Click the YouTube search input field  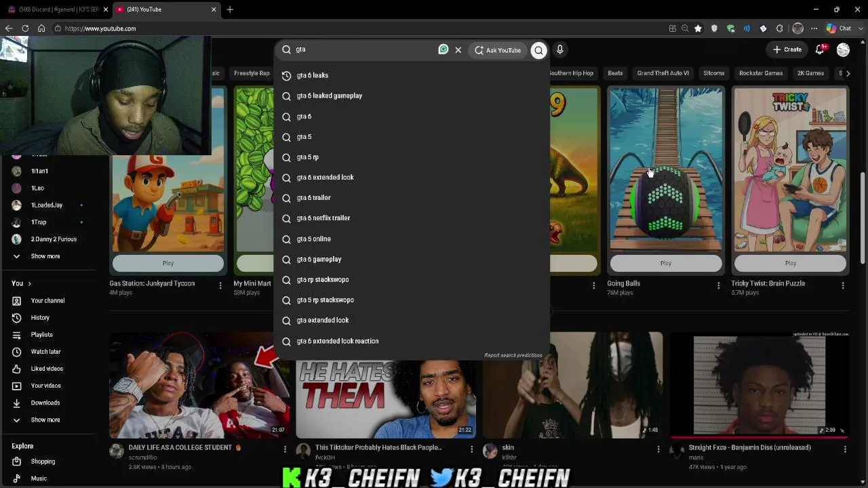(366, 49)
